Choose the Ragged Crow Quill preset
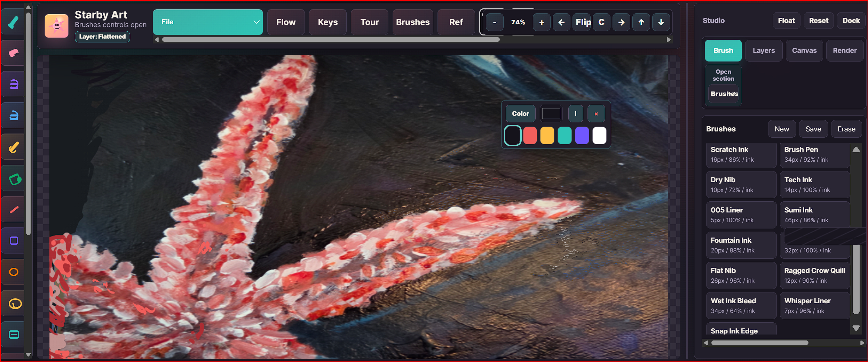 coord(815,275)
